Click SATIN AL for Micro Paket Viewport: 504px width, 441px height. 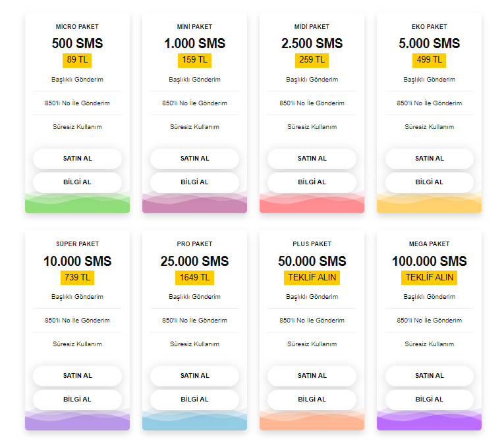[x=77, y=159]
